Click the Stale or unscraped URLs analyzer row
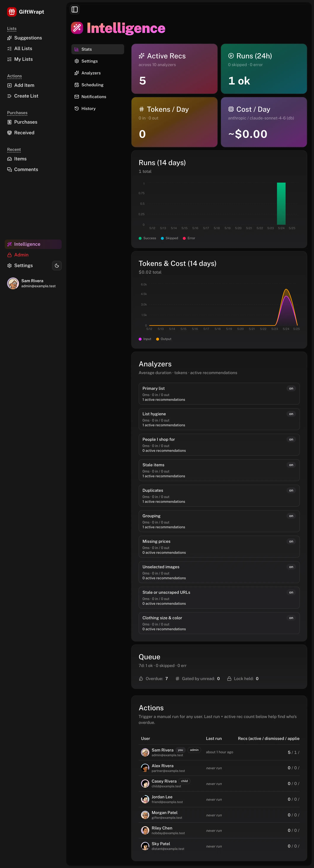This screenshot has height=868, width=314. click(x=219, y=598)
